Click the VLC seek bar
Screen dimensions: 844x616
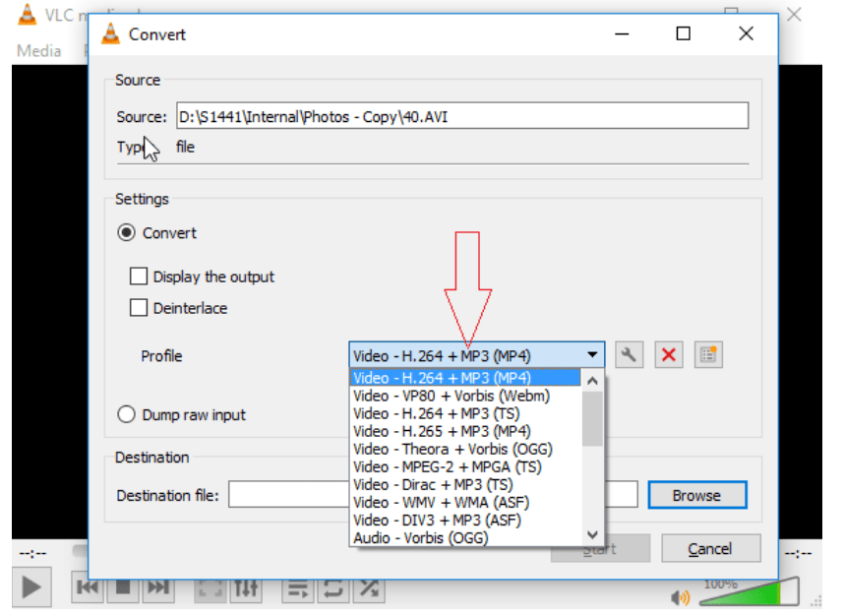pos(80,551)
